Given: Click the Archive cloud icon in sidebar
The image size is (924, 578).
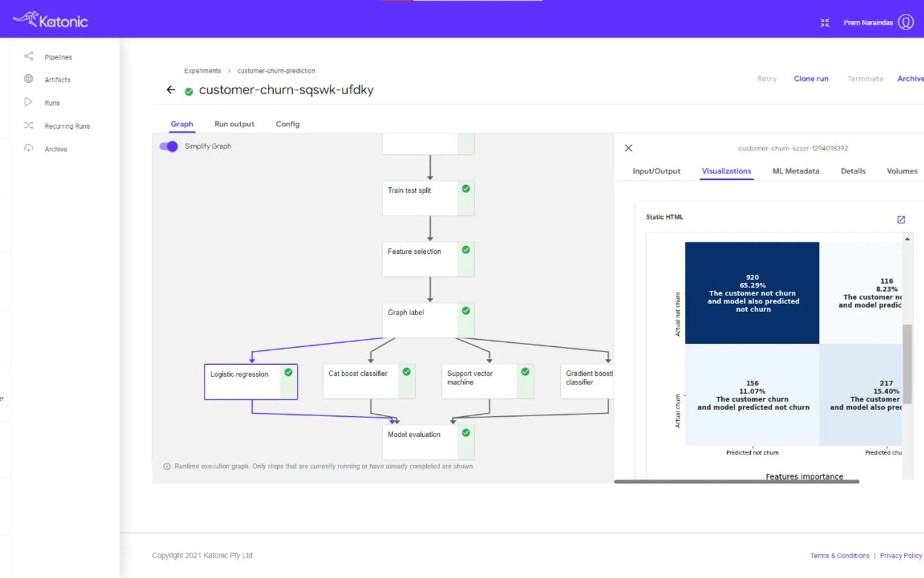Looking at the screenshot, I should [x=28, y=148].
